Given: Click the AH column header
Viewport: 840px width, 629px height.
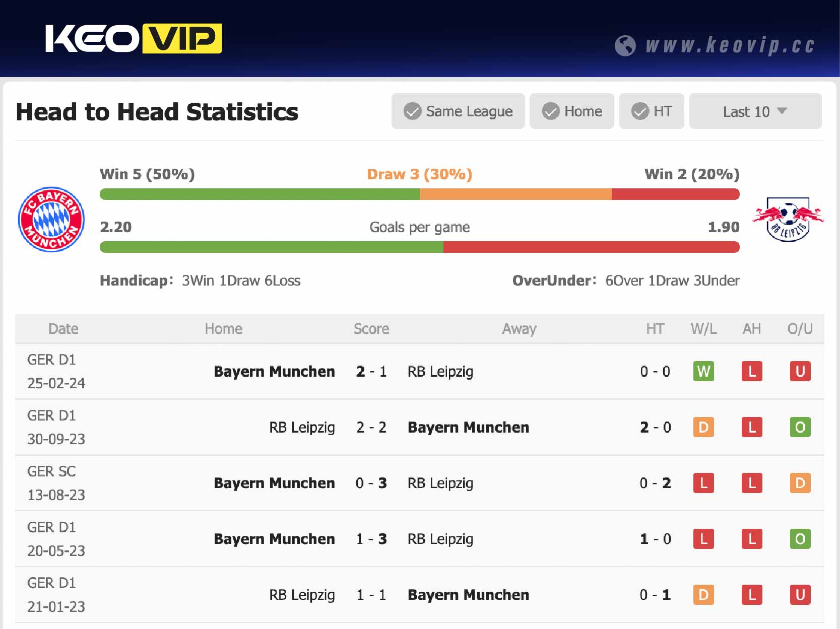Looking at the screenshot, I should 751,329.
